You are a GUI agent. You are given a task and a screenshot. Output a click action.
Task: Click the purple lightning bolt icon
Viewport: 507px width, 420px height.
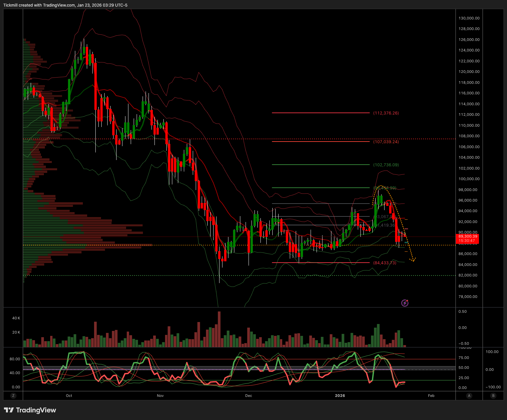[x=405, y=303]
